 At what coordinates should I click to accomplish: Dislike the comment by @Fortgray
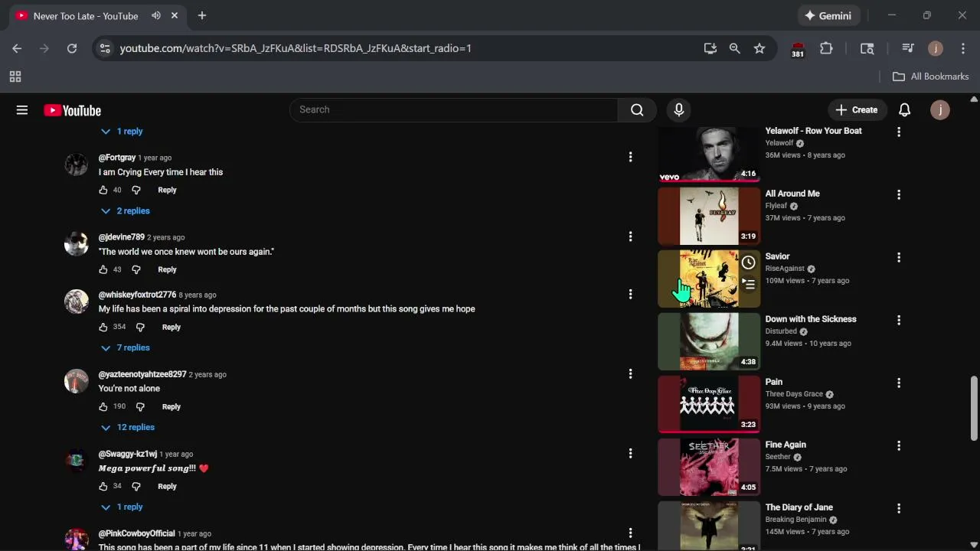coord(136,190)
